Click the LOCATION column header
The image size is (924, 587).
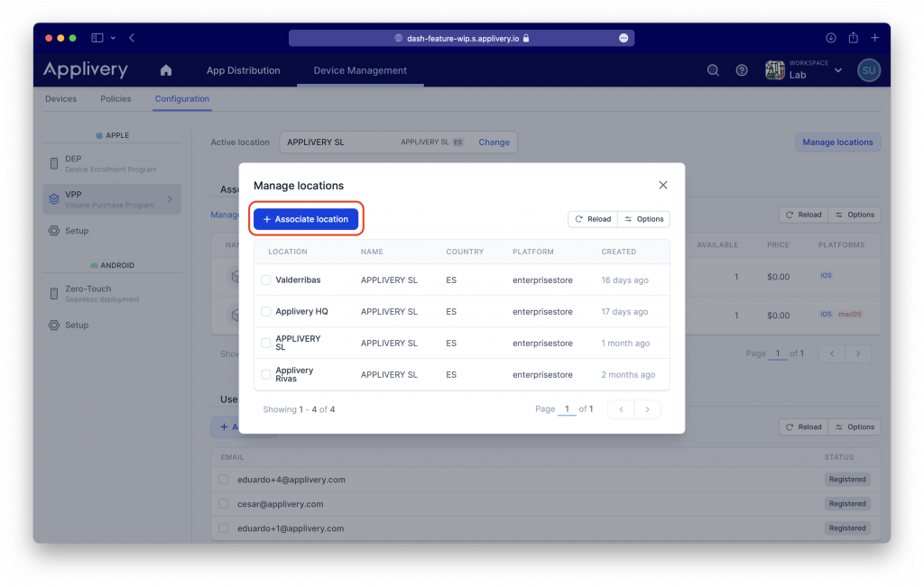point(288,252)
